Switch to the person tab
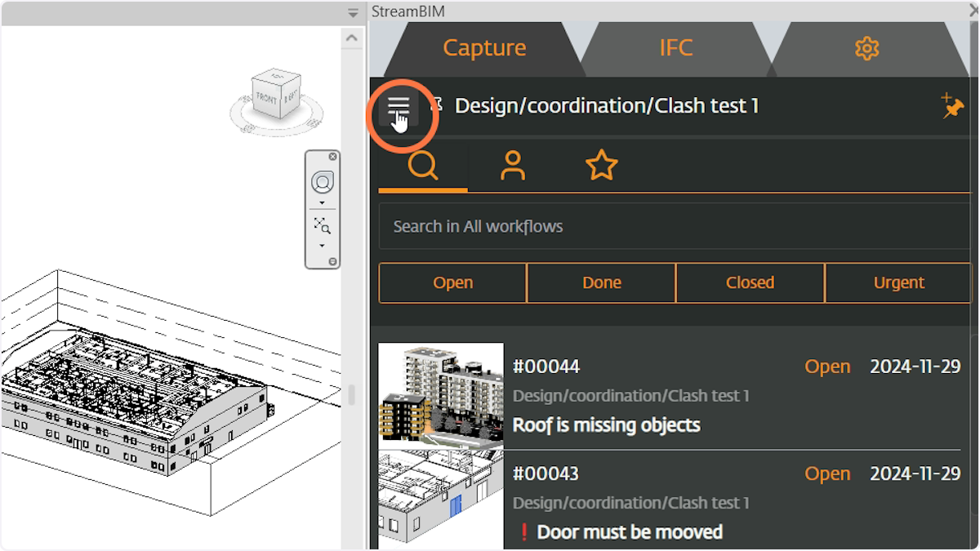Viewport: 980px width, 551px height. [x=513, y=166]
